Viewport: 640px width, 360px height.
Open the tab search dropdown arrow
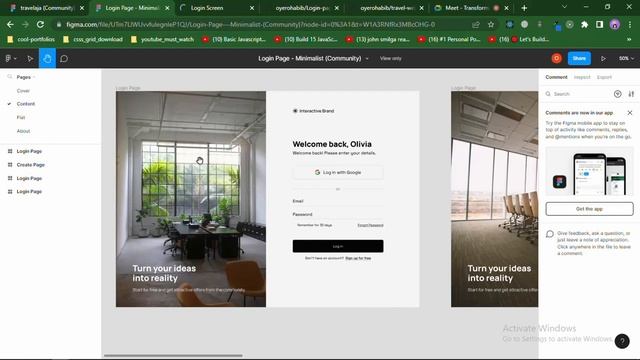[564, 7]
